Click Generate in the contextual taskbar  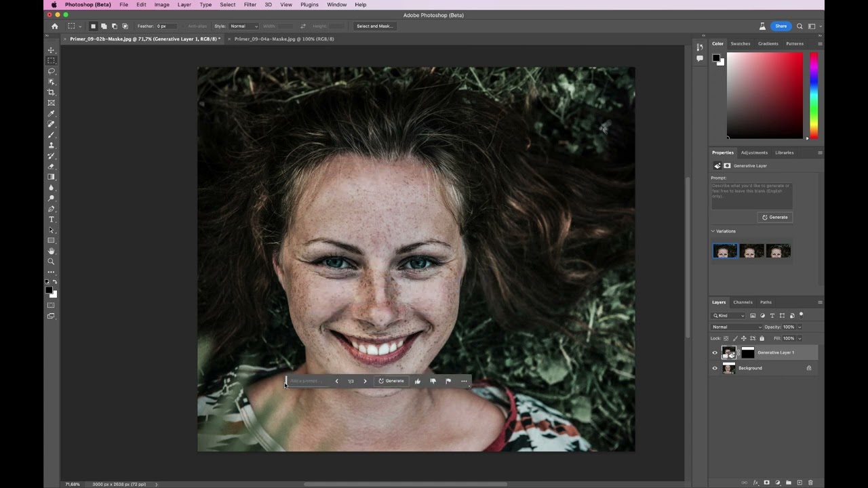tap(391, 381)
